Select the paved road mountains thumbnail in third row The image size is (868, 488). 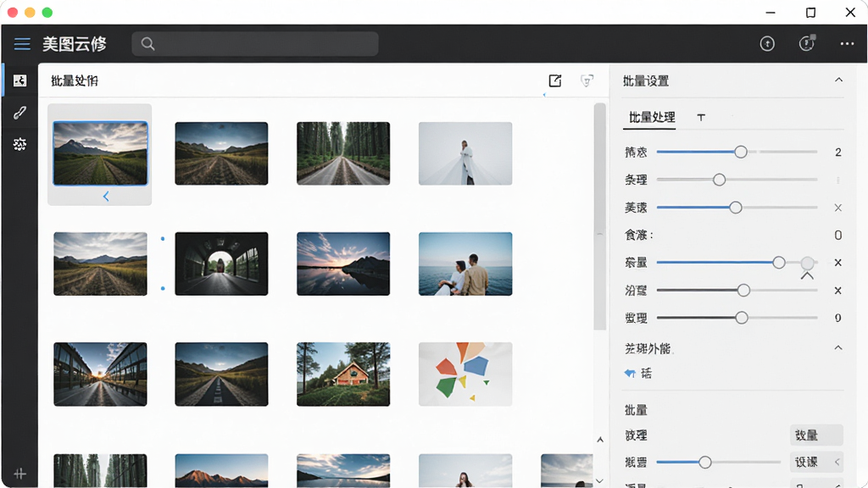click(x=221, y=374)
